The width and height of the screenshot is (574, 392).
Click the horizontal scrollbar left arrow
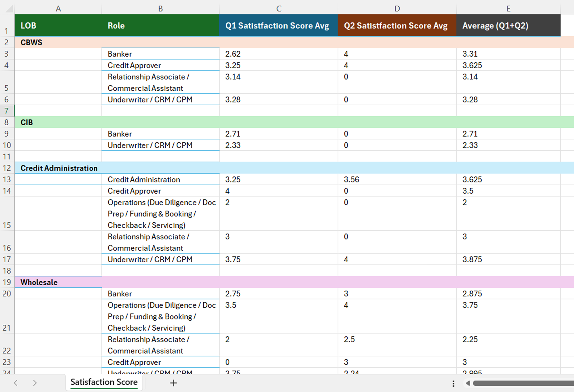point(468,383)
